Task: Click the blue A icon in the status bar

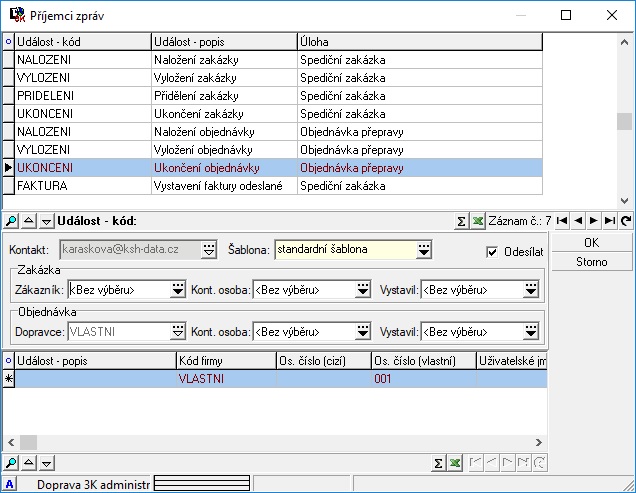Action: (9, 484)
